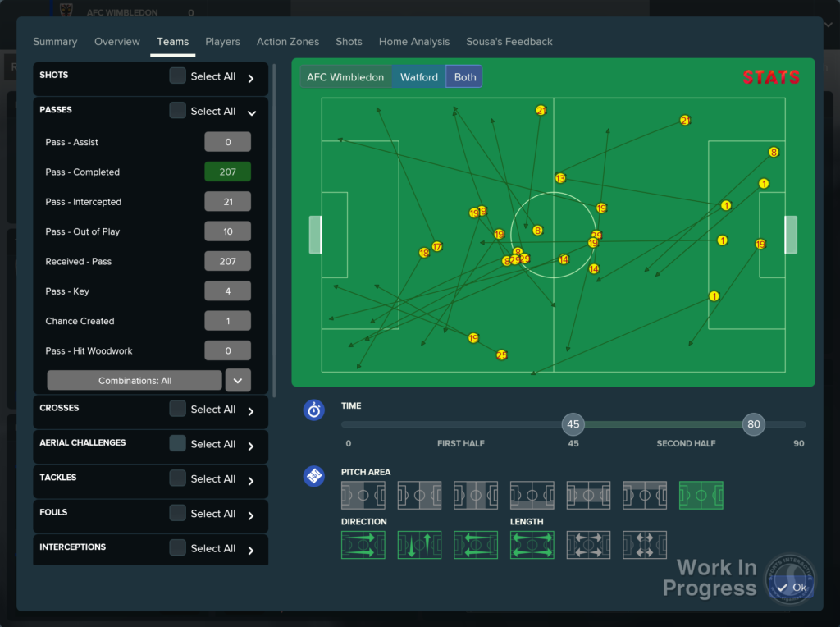840x627 pixels.
Task: Show passes for Both teams
Action: pos(465,76)
